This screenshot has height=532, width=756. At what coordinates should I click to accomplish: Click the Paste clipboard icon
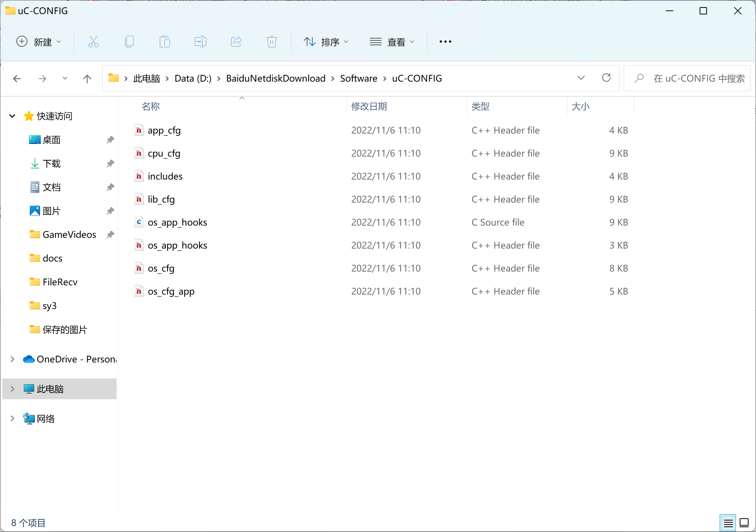[x=164, y=42]
